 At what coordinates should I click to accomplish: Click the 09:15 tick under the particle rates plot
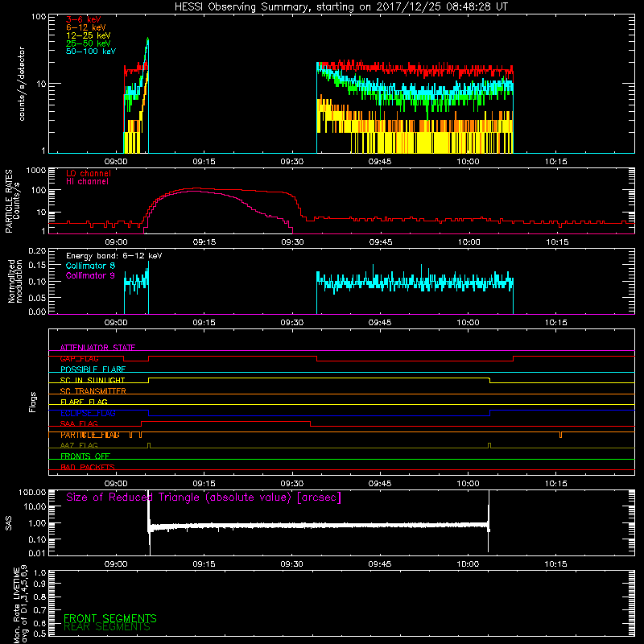pyautogui.click(x=204, y=242)
